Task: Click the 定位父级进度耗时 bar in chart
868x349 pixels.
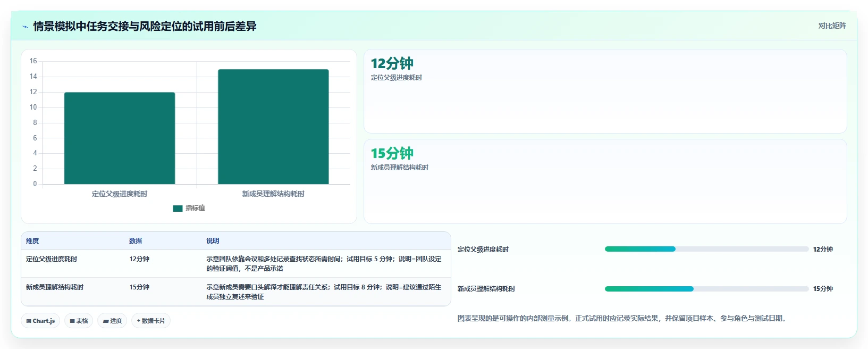Action: tap(120, 138)
